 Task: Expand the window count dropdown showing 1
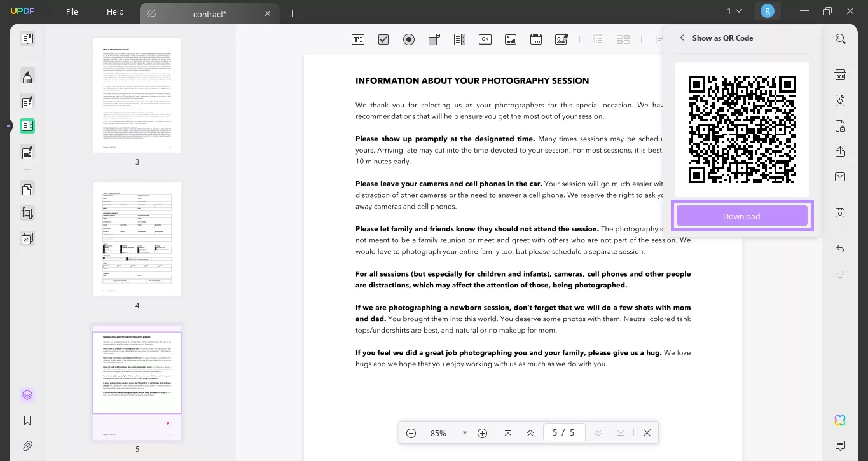pos(734,11)
